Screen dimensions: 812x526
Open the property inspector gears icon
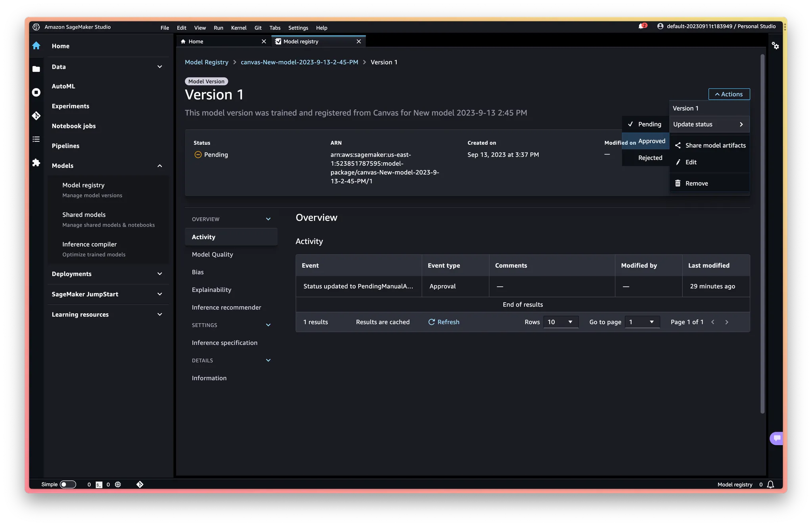point(775,46)
